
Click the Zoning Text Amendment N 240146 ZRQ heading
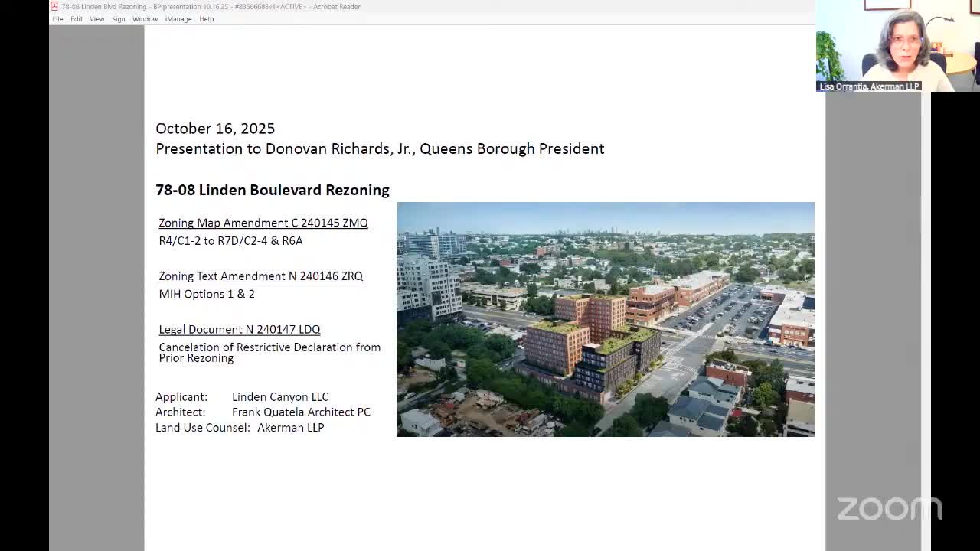click(260, 276)
